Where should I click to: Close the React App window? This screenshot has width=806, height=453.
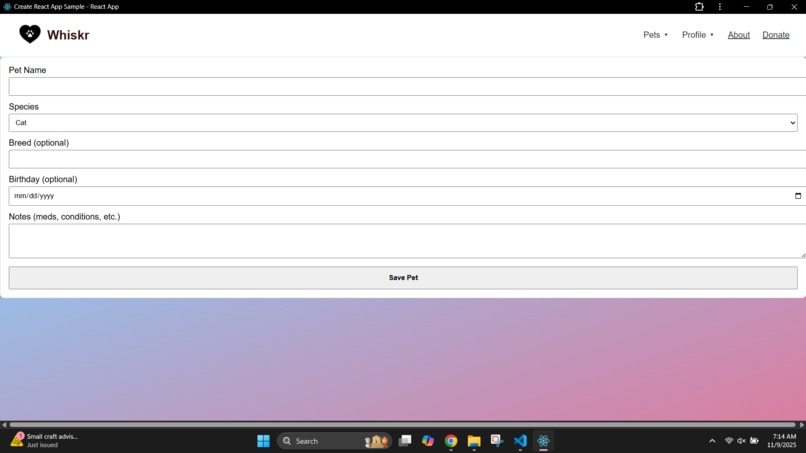(x=794, y=7)
